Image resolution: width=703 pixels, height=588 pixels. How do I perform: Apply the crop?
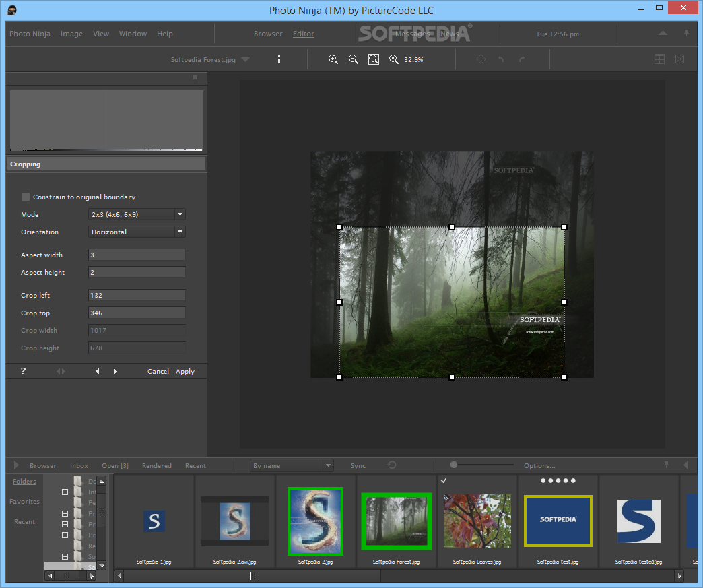(185, 371)
